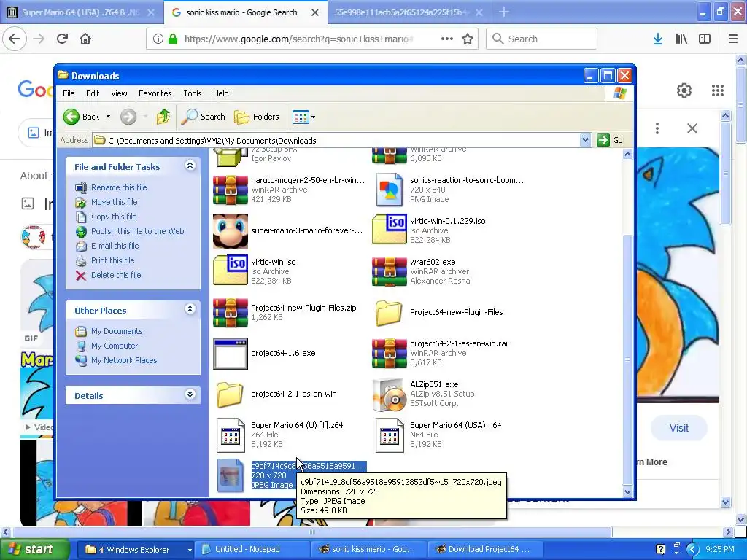Image resolution: width=747 pixels, height=560 pixels.
Task: Click Copy this file
Action: click(x=114, y=217)
